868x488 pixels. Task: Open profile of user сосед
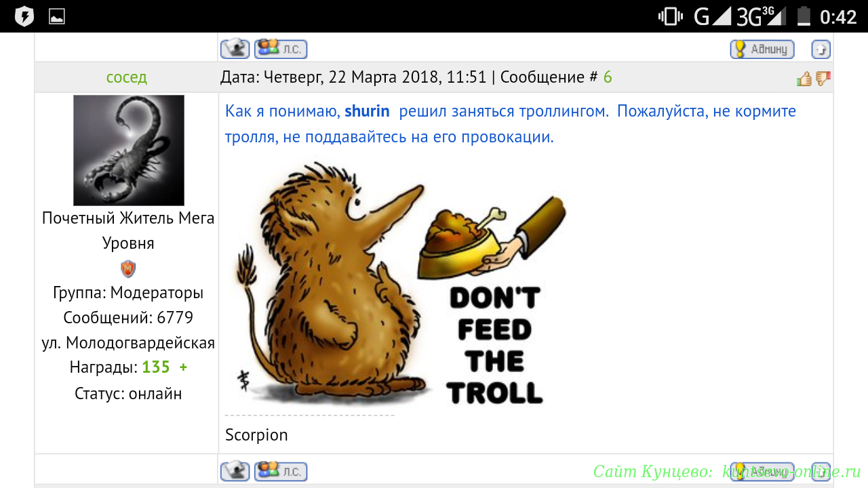[127, 77]
